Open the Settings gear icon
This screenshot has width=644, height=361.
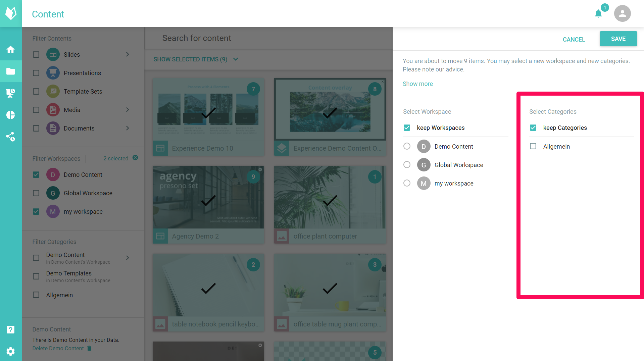click(x=11, y=351)
